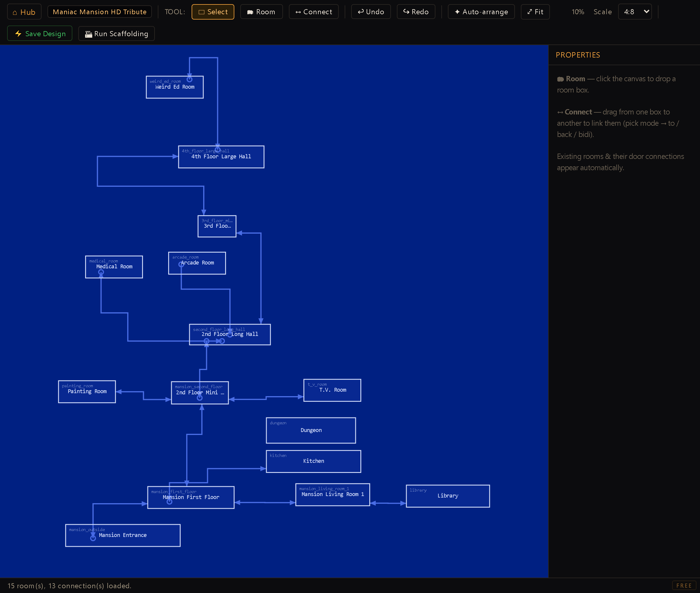Choose the Connect tool
The width and height of the screenshot is (700, 593).
314,12
